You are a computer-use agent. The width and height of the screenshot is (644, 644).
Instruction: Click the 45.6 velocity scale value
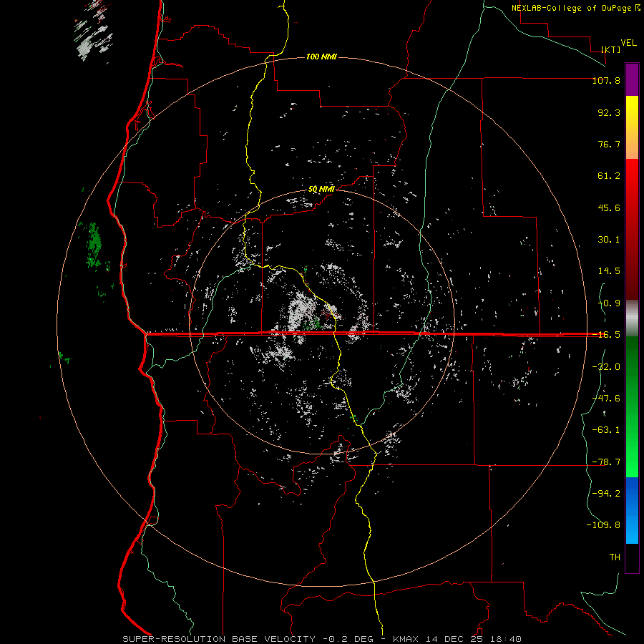[x=609, y=208]
